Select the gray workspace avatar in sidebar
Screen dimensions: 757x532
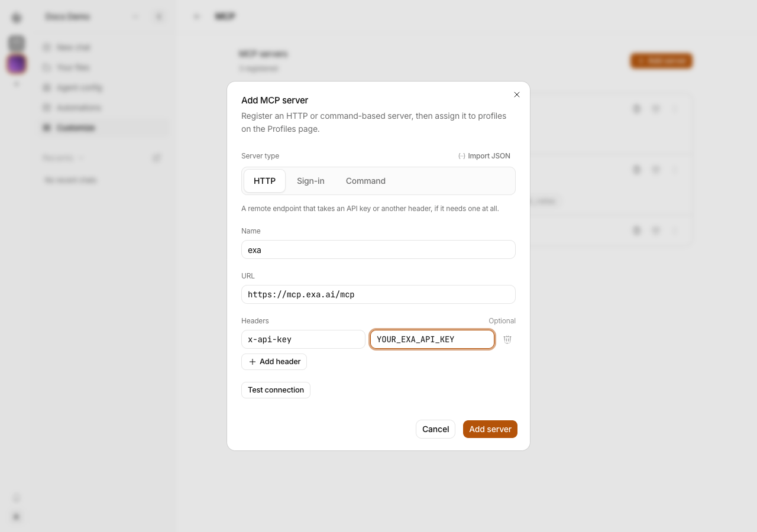click(x=17, y=43)
